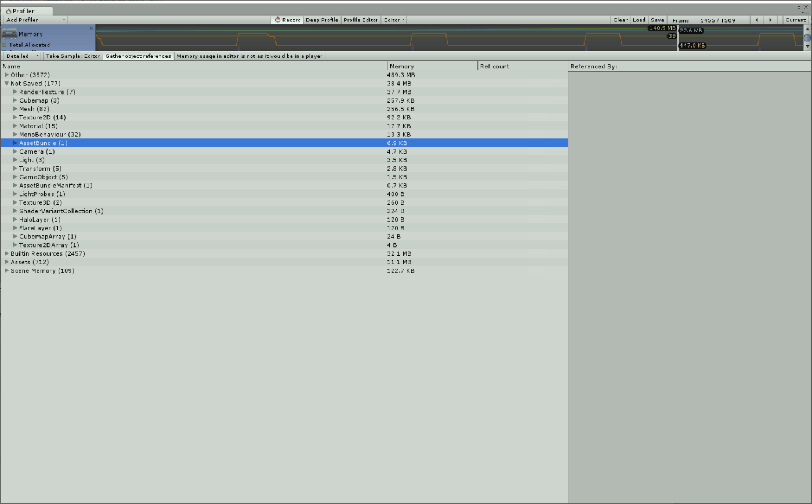
Task: Expand Builtin Resources (2457) group
Action: 6,253
